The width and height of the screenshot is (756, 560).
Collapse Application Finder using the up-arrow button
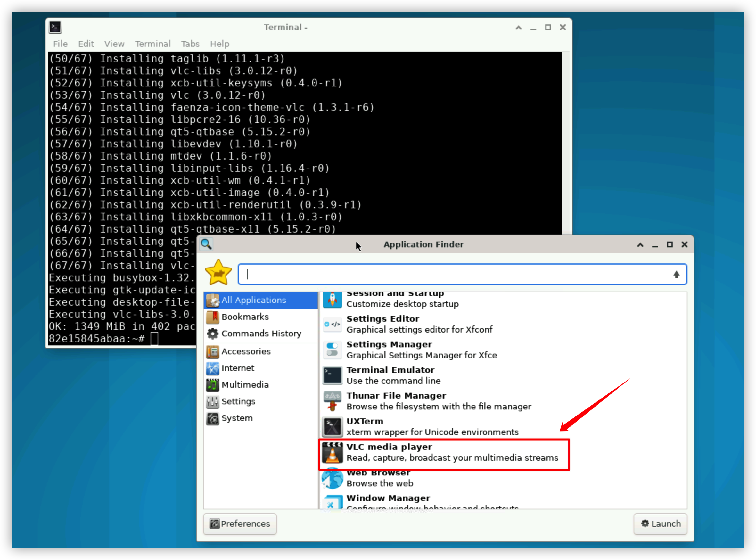(x=640, y=244)
